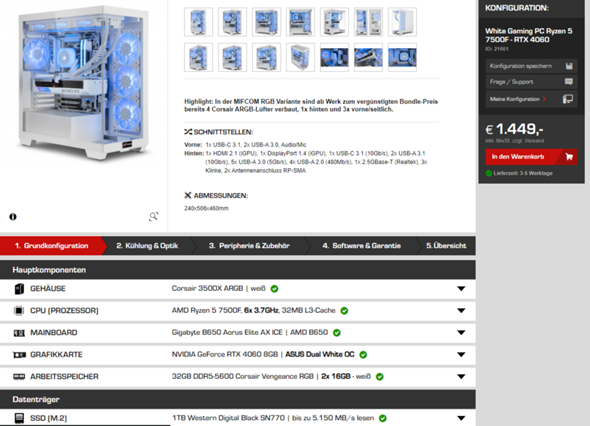Image resolution: width=590 pixels, height=426 pixels.
Task: Click the green check beside ASUS Dual White OC
Action: coord(363,354)
